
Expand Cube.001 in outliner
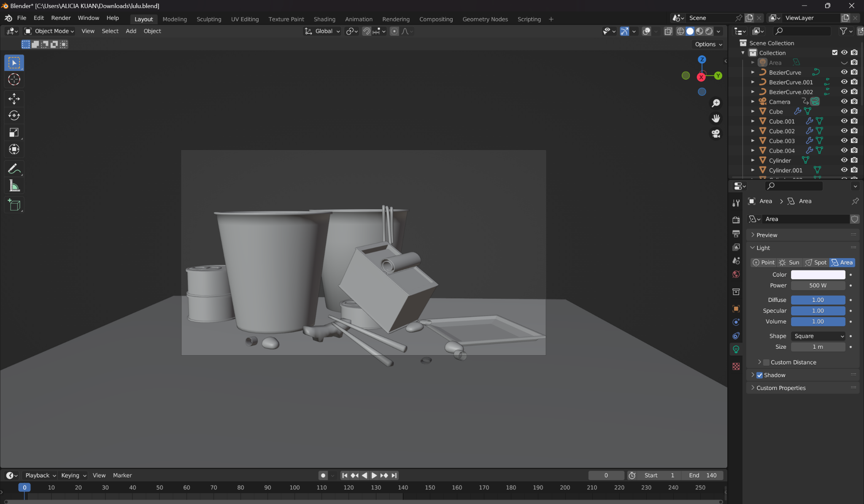tap(753, 121)
